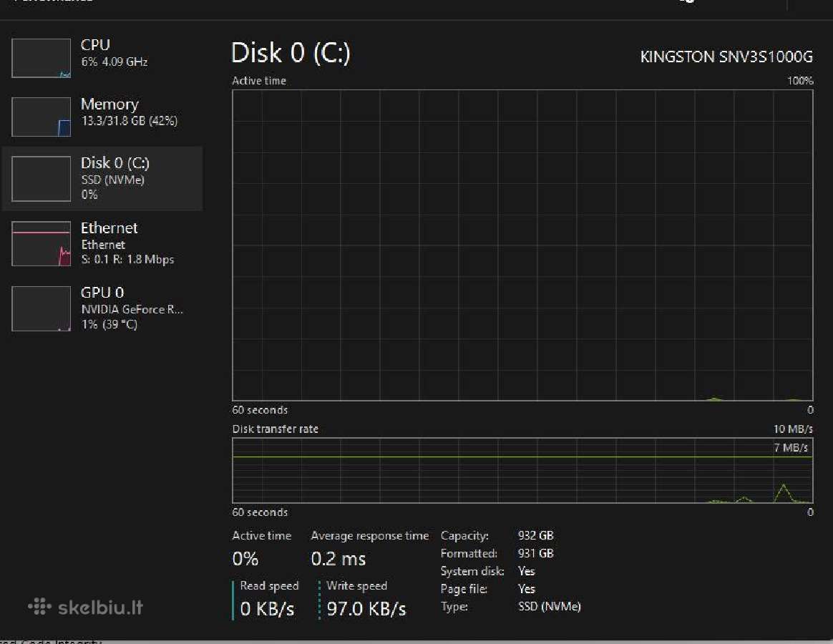Image resolution: width=833 pixels, height=644 pixels.
Task: Click 'KINGSTON SNV3S1000G' model text
Action: point(726,57)
